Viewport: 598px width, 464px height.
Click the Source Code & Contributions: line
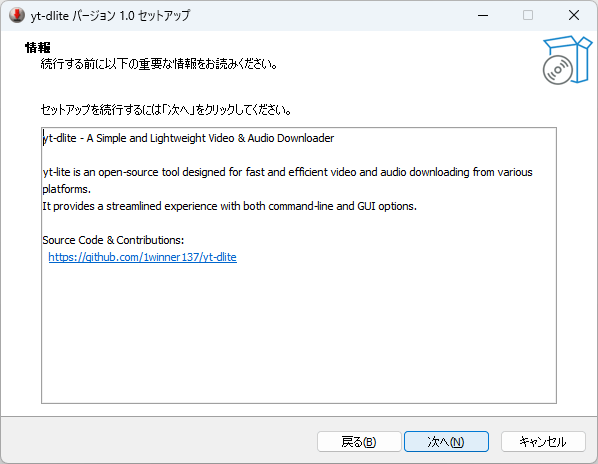click(113, 240)
